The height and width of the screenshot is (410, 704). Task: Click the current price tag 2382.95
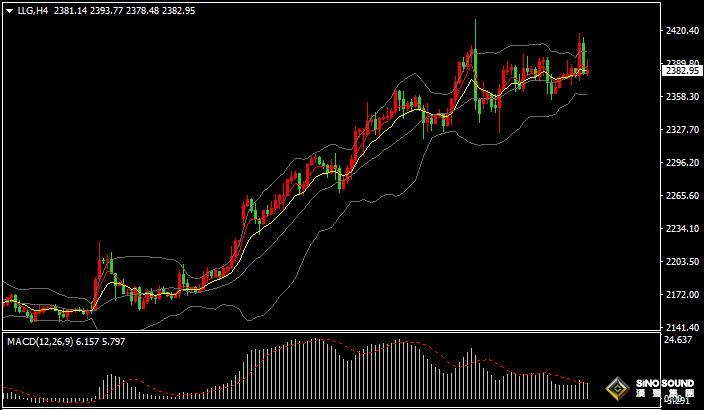click(682, 71)
